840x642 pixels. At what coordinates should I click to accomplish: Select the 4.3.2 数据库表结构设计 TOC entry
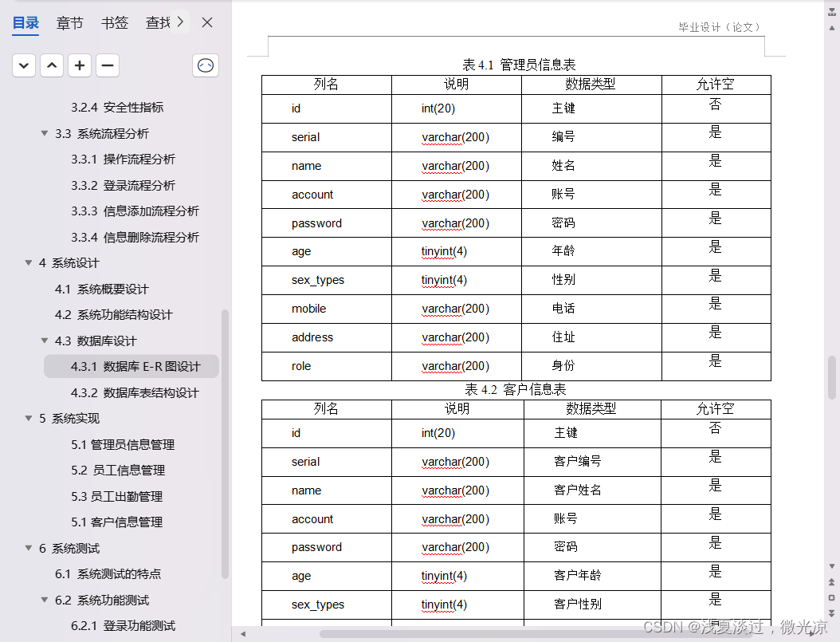(x=135, y=392)
